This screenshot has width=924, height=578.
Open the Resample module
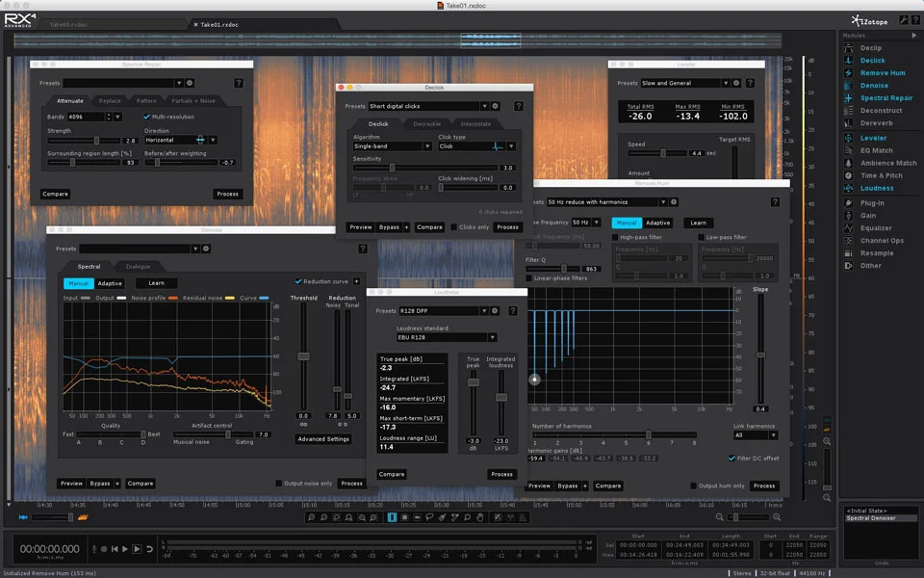tap(876, 253)
